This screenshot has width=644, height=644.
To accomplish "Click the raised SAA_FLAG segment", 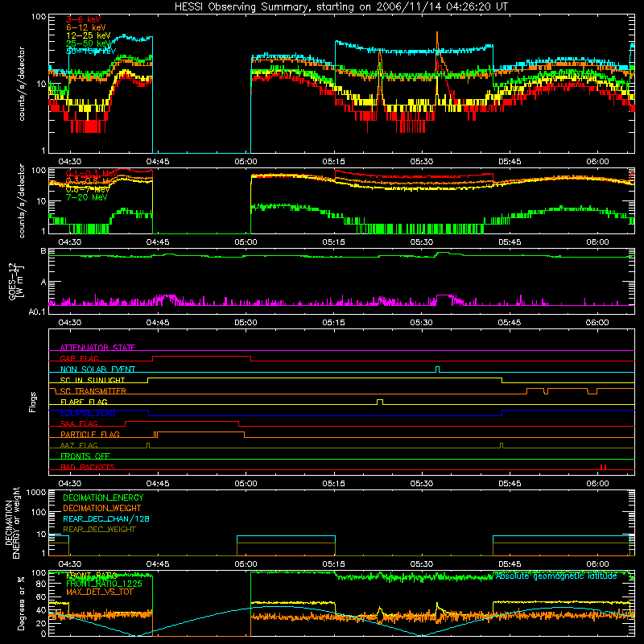I will [x=182, y=421].
